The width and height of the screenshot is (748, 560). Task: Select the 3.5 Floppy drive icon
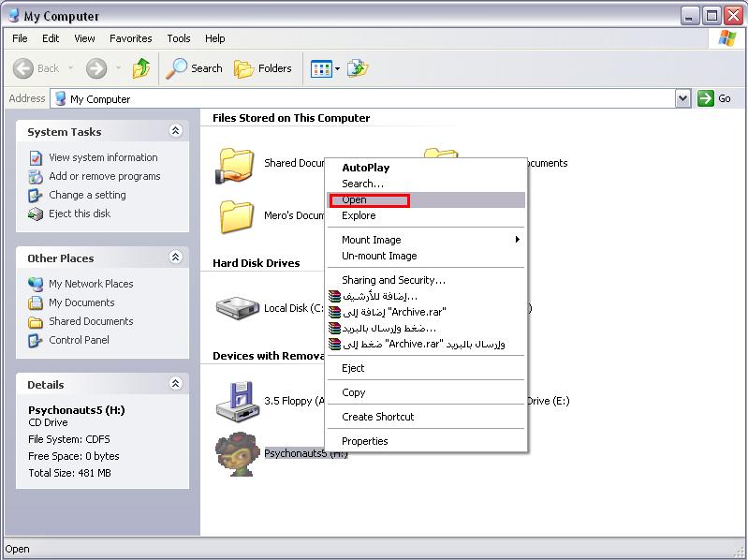pyautogui.click(x=234, y=401)
